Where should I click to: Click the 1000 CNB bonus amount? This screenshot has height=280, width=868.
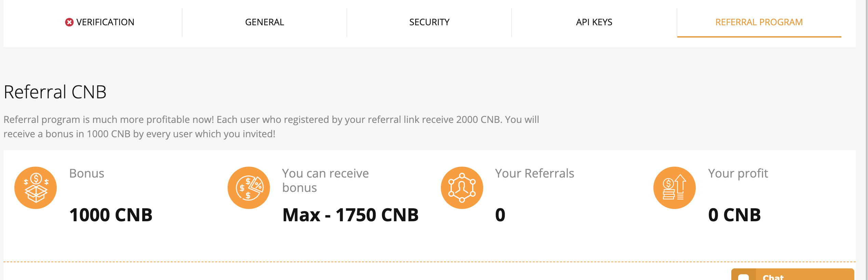[111, 215]
